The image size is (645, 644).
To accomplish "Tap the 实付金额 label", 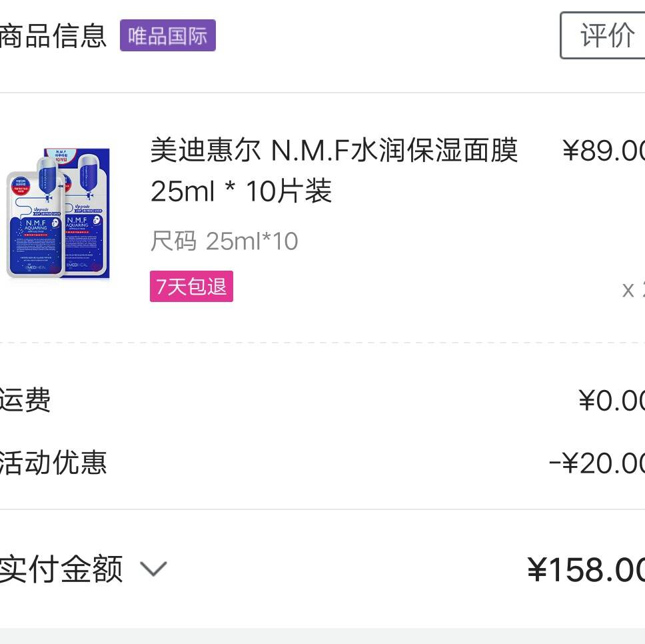I will coord(61,570).
